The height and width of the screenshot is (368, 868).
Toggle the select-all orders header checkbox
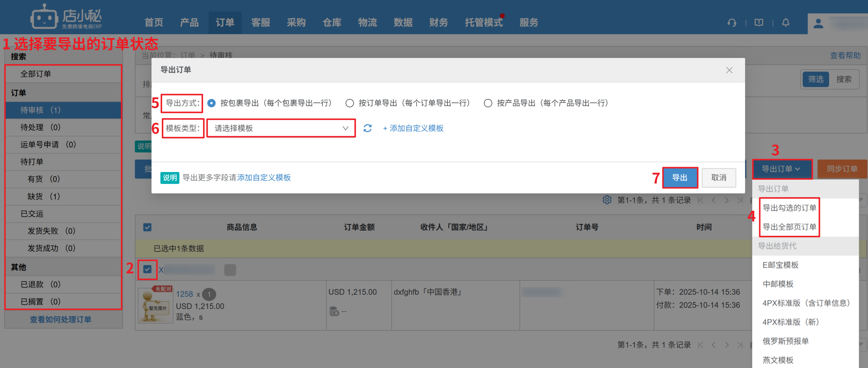[147, 227]
